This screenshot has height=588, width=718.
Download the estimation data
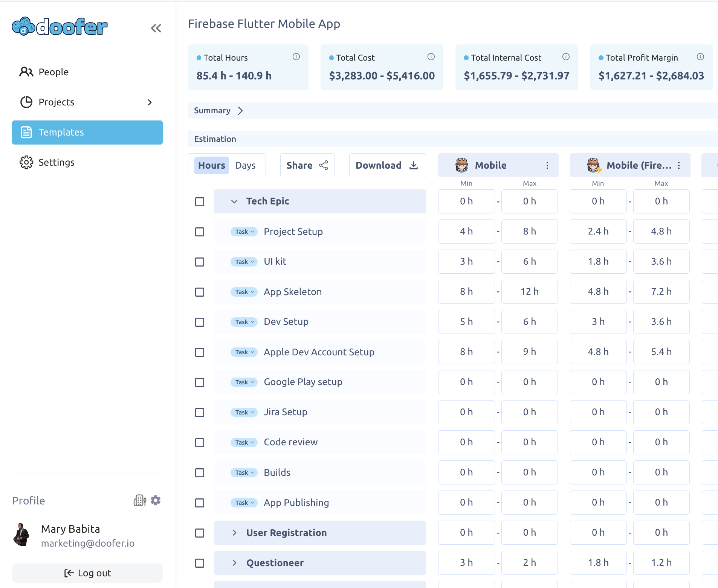(x=387, y=165)
